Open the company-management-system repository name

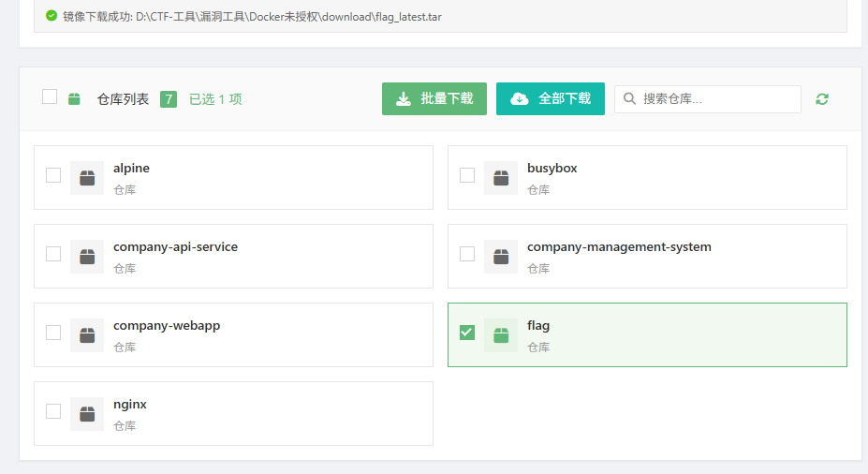[x=619, y=247]
